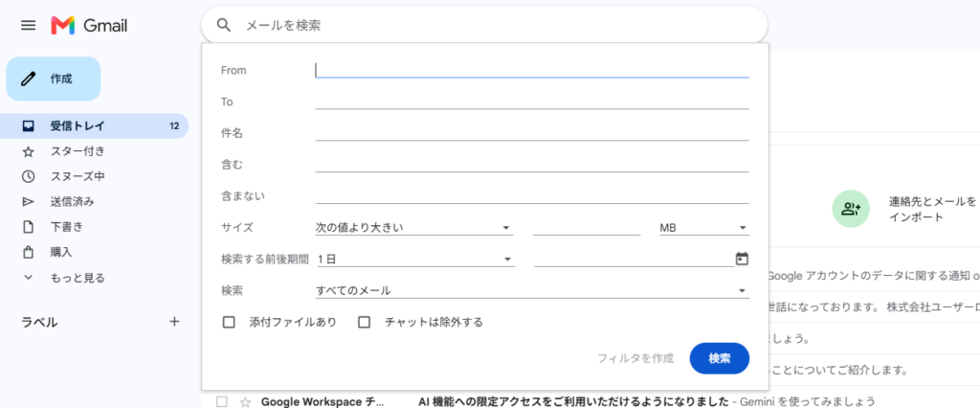Click the magnifier search icon
The width and height of the screenshot is (980, 408).
click(224, 25)
